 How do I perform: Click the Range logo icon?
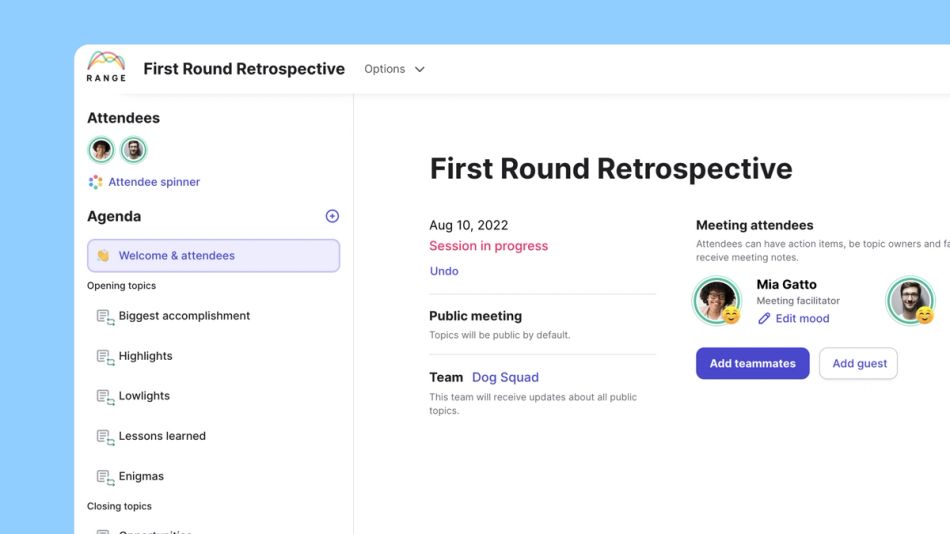click(x=106, y=66)
